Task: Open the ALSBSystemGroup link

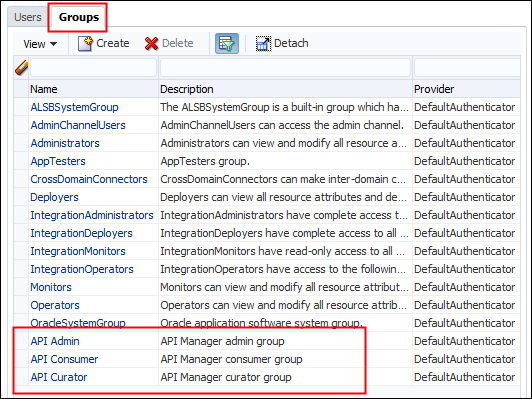Action: coord(74,107)
